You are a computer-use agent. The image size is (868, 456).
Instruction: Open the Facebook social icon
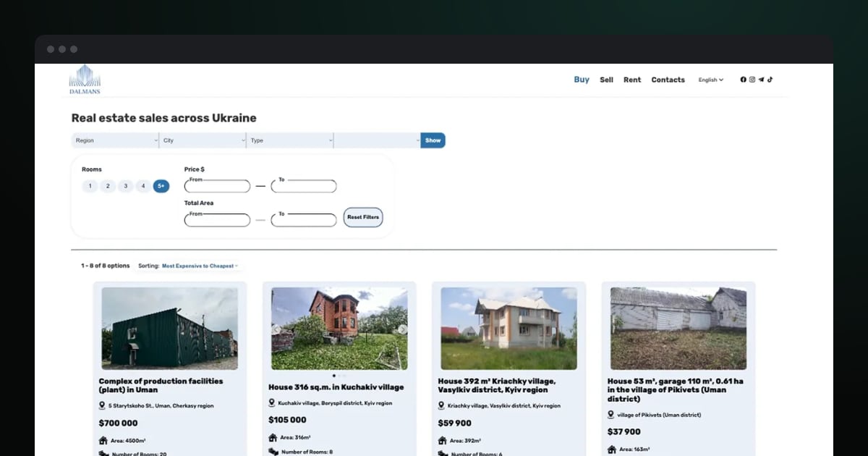click(x=743, y=80)
